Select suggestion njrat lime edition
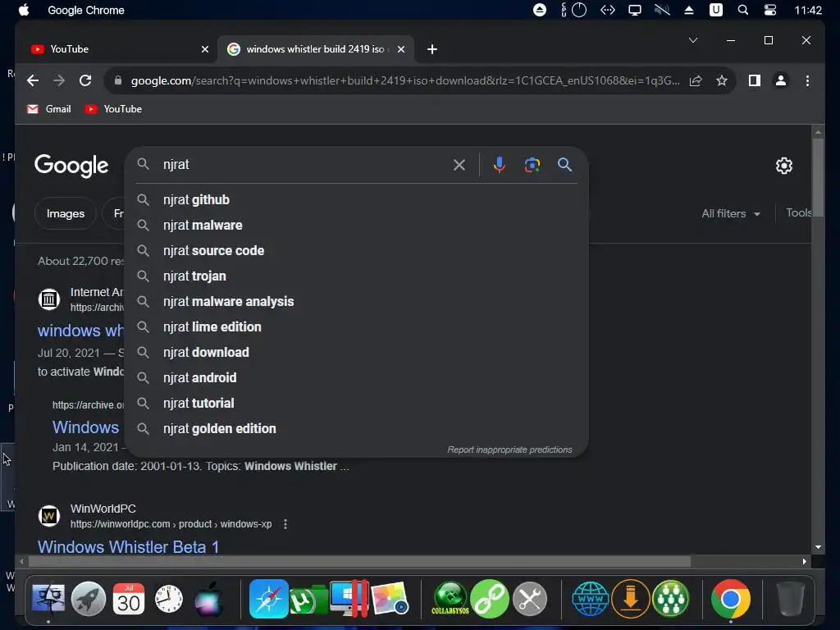 point(356,327)
